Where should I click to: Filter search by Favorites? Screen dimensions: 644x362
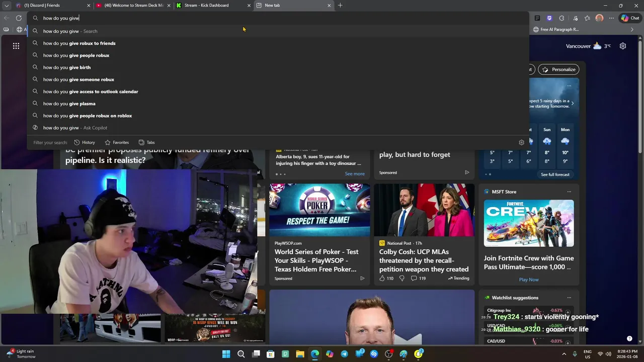pyautogui.click(x=117, y=142)
